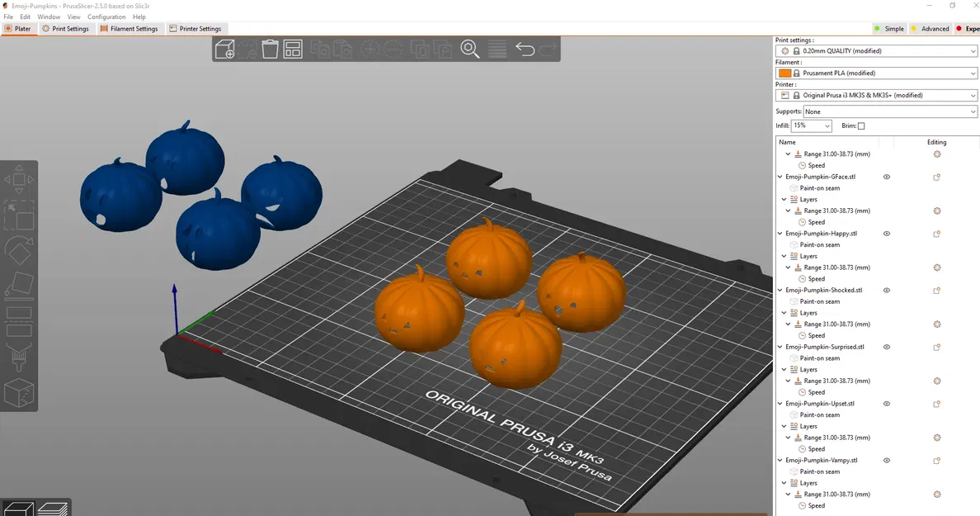Open the Search magnifier tool
This screenshot has height=516, width=980.
[x=470, y=49]
